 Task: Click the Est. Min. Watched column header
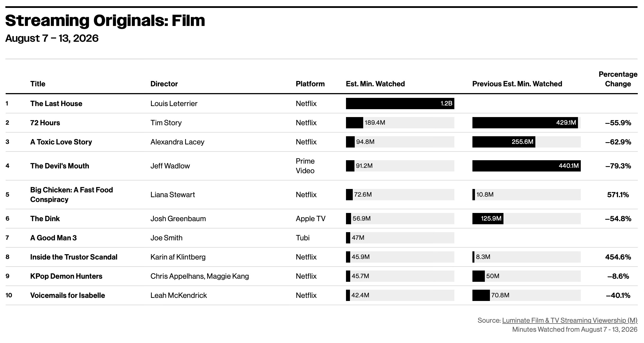[x=375, y=84]
